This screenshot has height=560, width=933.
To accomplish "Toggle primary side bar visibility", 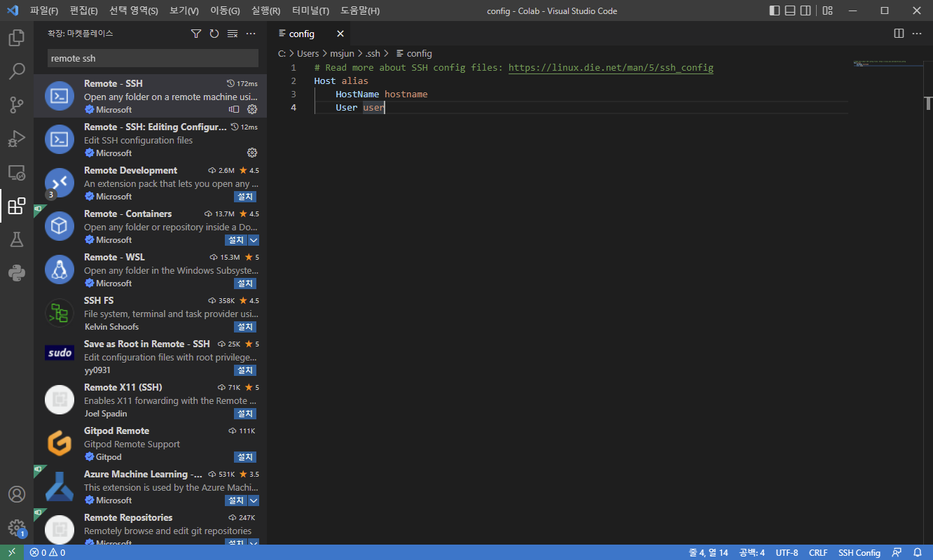I will click(775, 10).
